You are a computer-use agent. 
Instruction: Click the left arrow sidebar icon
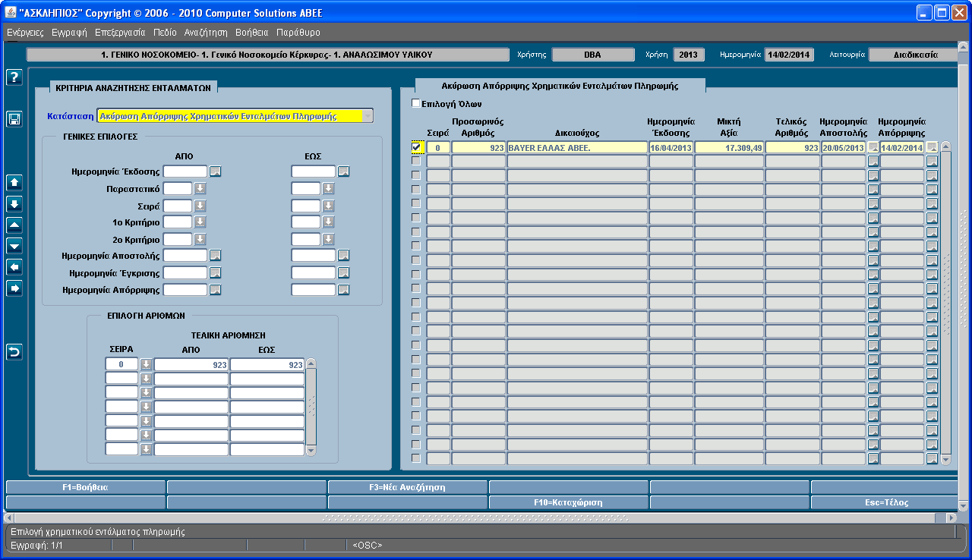14,267
